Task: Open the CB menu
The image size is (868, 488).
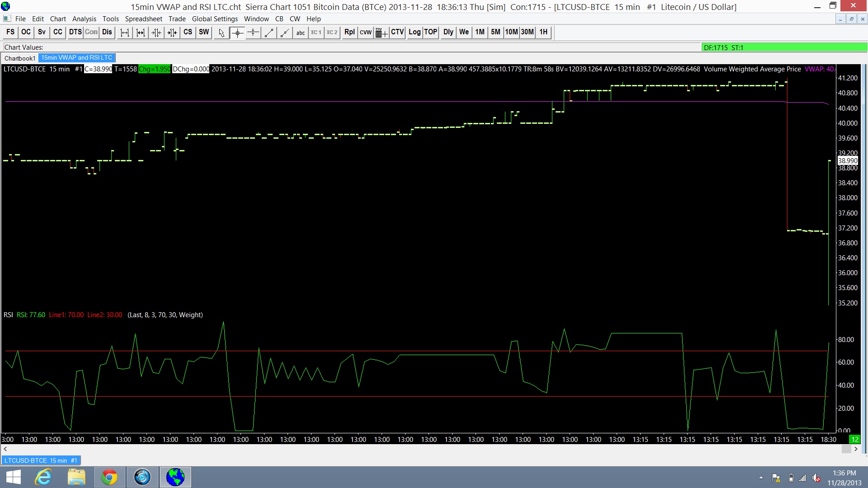Action: point(279,19)
